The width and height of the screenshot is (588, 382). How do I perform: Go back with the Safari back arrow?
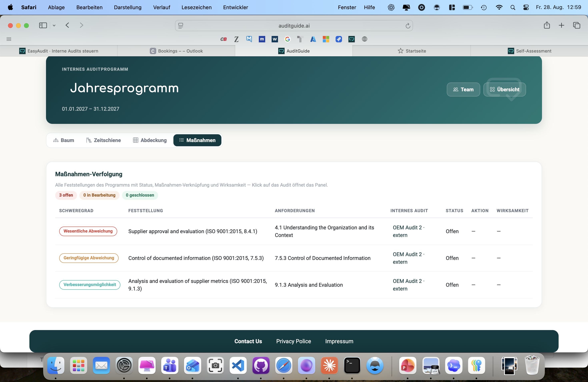tap(67, 25)
